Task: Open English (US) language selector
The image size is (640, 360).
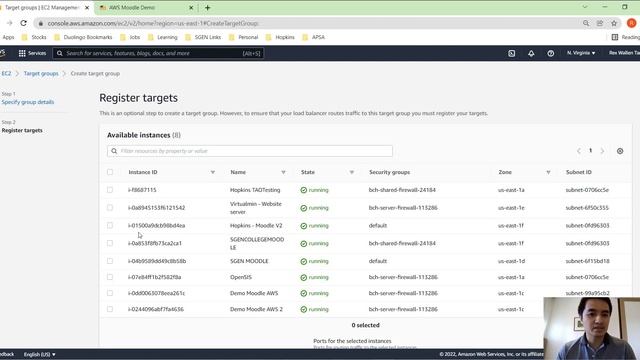Action: [40, 354]
